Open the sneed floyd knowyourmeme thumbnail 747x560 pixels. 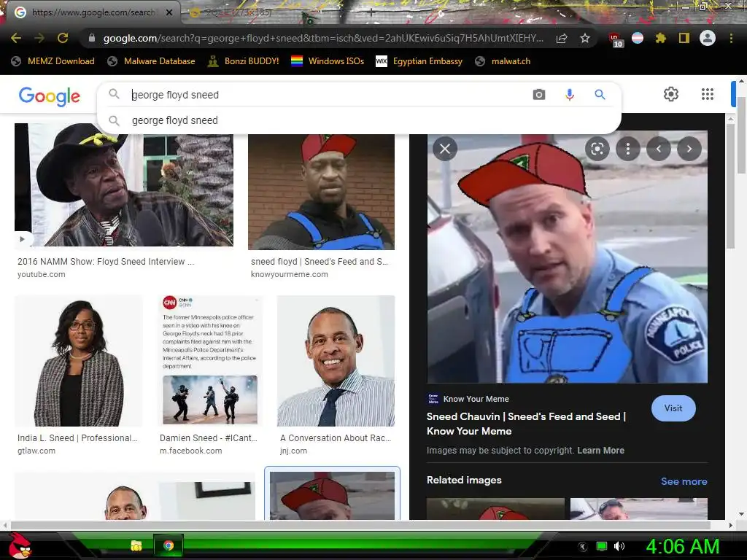coord(321,192)
